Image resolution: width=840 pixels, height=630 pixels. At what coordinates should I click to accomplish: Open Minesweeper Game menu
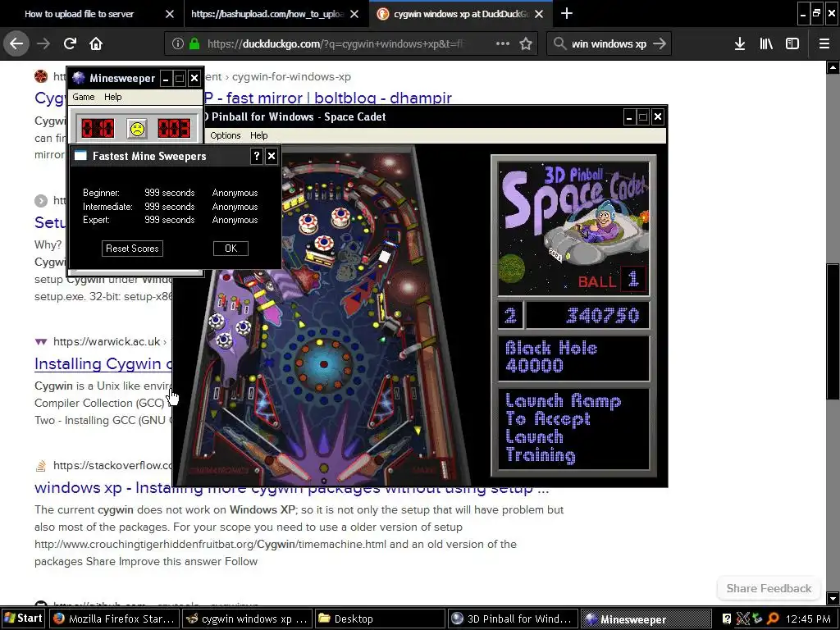click(x=84, y=97)
